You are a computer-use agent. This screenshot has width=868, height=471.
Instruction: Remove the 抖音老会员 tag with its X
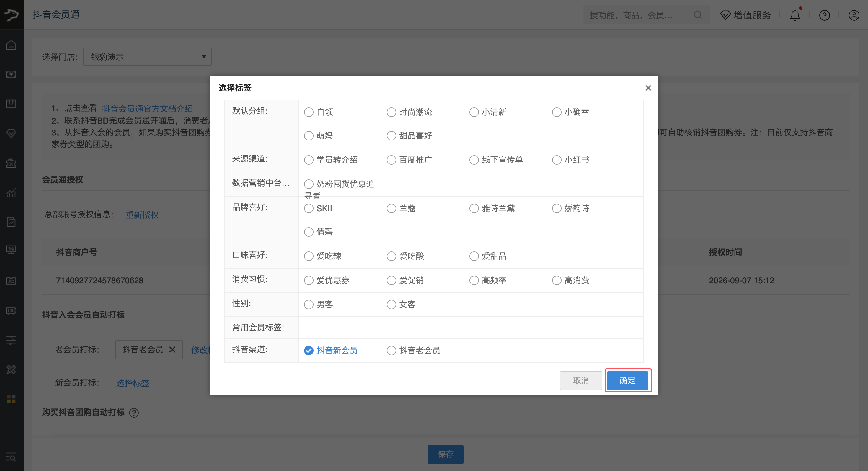(172, 349)
